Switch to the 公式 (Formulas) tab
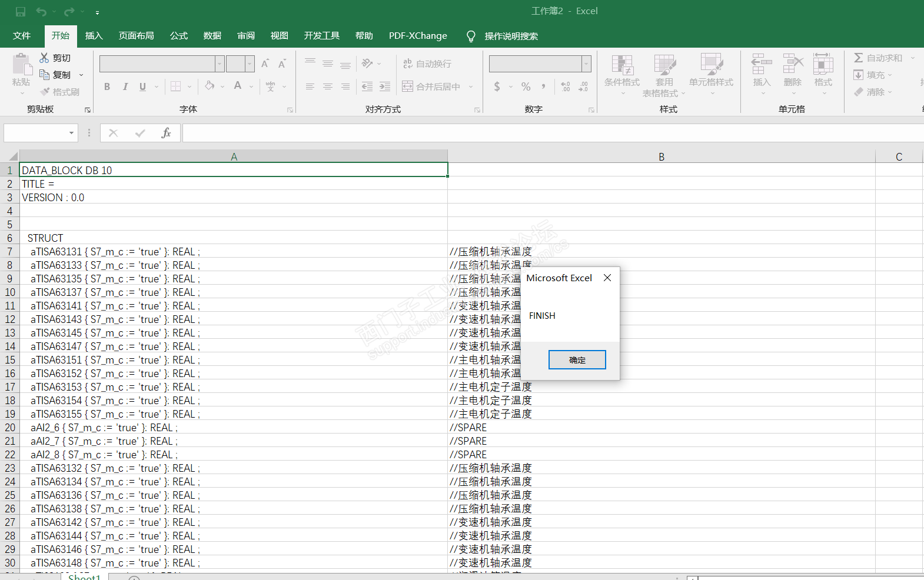The height and width of the screenshot is (580, 924). click(179, 36)
